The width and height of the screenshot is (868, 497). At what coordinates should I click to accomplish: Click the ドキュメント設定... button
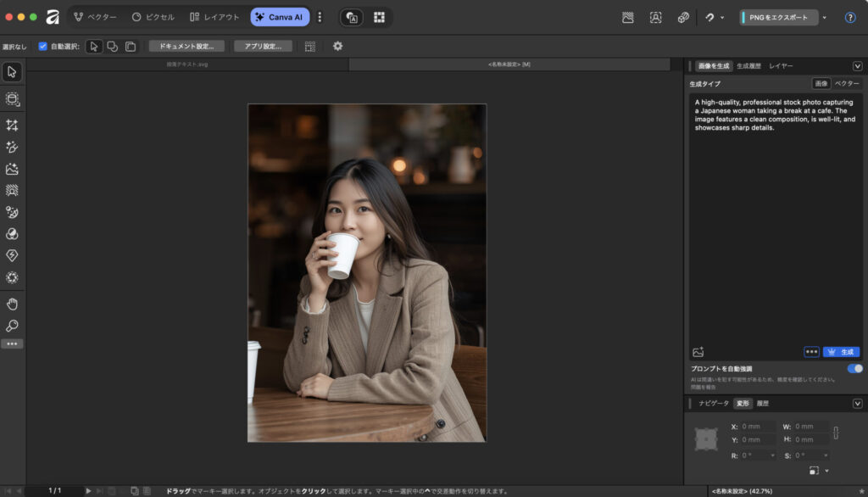tap(186, 46)
